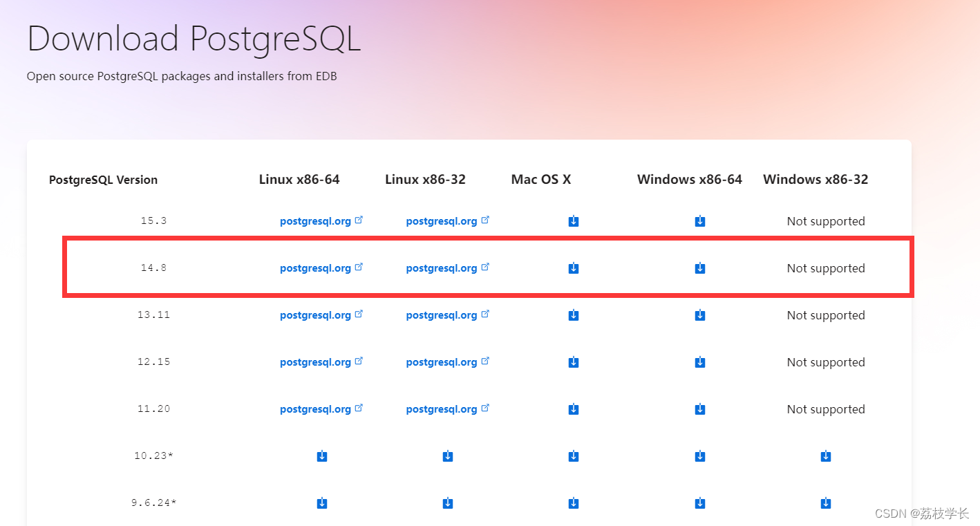Click the Open source PostgreSQL packages subtitle
The height and width of the screenshot is (526, 980).
pos(182,76)
